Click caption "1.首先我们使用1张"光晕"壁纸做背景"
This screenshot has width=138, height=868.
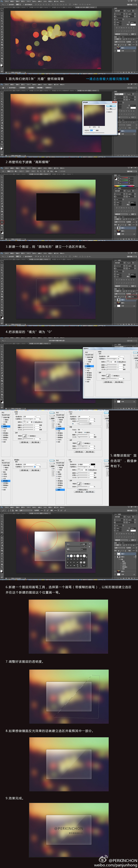34,79
